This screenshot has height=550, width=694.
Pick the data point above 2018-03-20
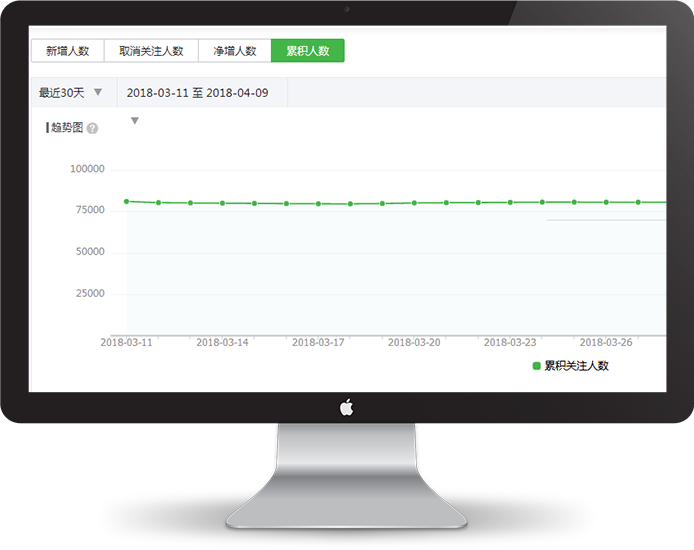[x=414, y=203]
